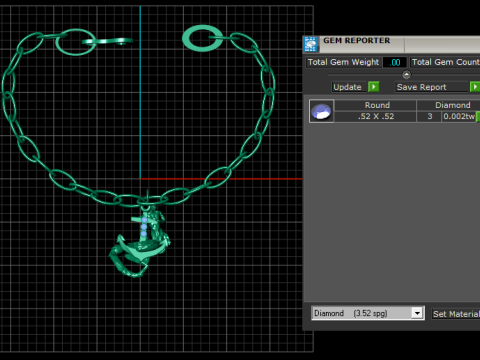This screenshot has height=360, width=480.
Task: Click the Round shape cell
Action: tap(376, 105)
